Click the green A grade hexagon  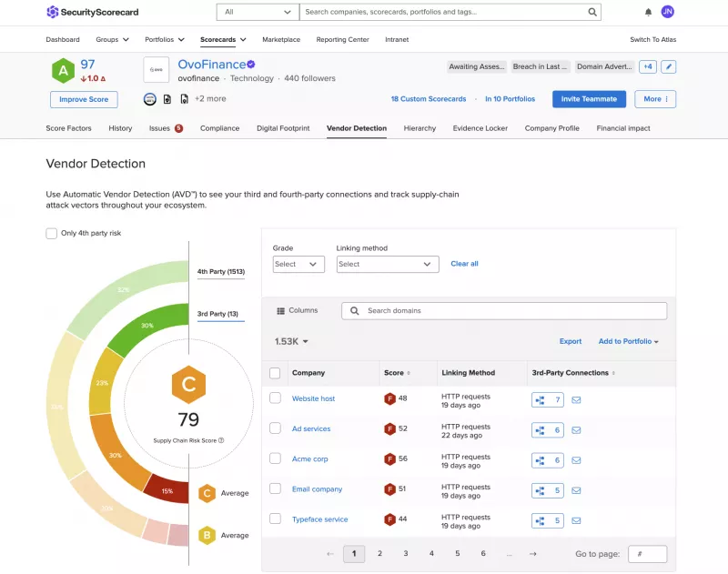63,71
